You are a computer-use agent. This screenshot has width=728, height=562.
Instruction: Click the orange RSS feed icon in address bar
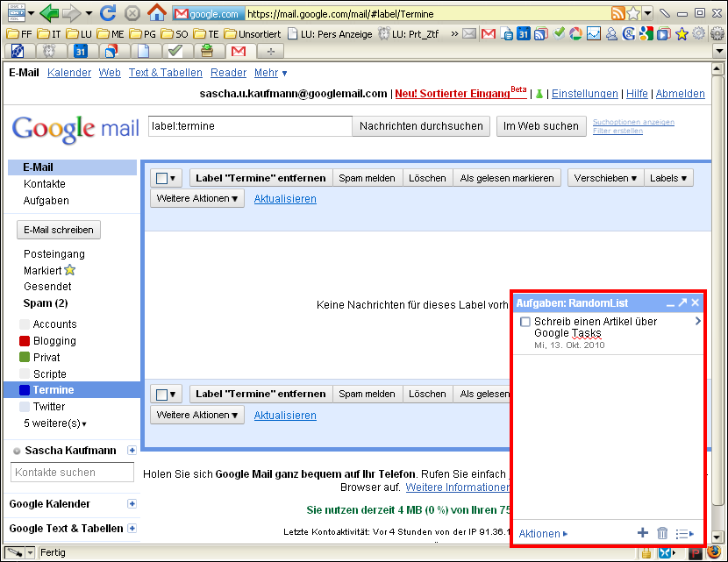coord(618,13)
